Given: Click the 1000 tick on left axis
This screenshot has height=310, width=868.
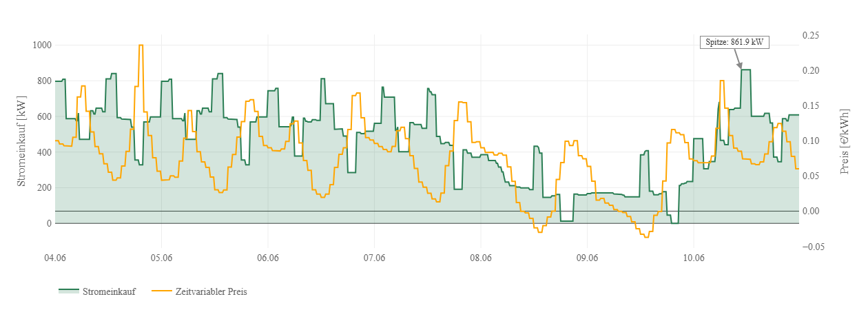Looking at the screenshot, I should click(42, 45).
